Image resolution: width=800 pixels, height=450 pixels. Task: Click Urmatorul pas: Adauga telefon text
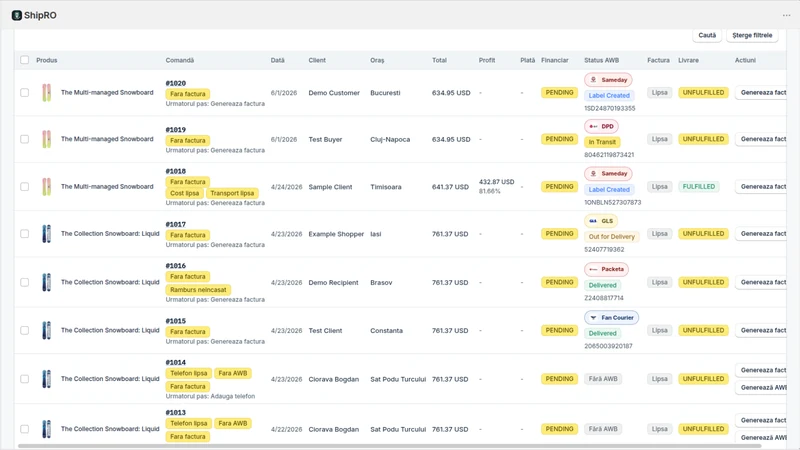pos(210,396)
